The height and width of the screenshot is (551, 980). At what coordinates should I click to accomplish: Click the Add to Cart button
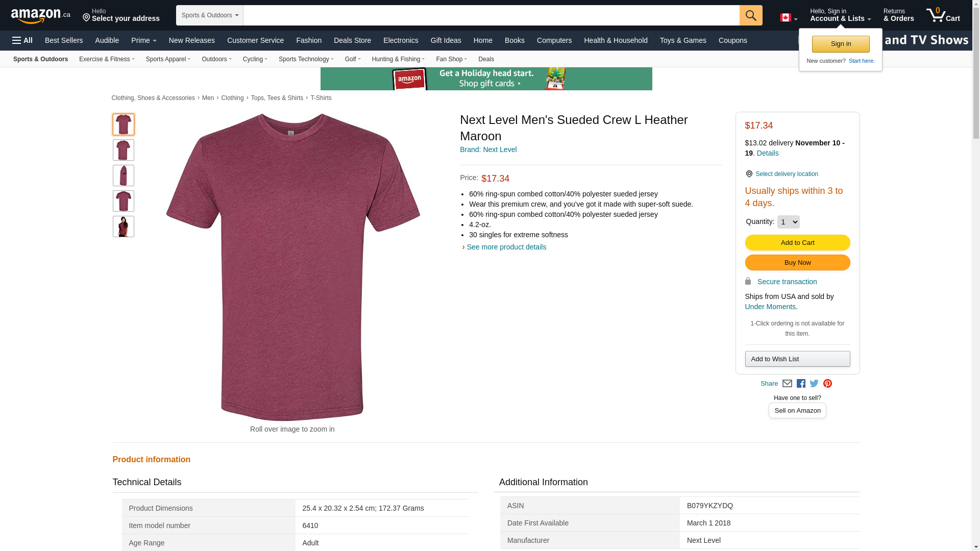797,243
